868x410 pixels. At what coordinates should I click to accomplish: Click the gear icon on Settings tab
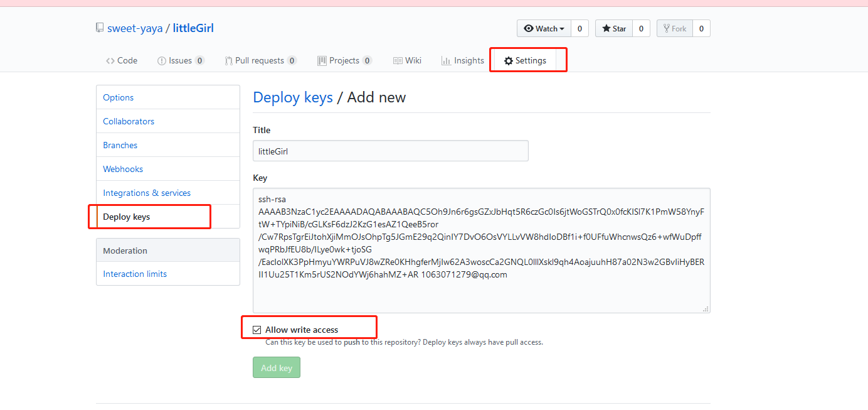509,61
